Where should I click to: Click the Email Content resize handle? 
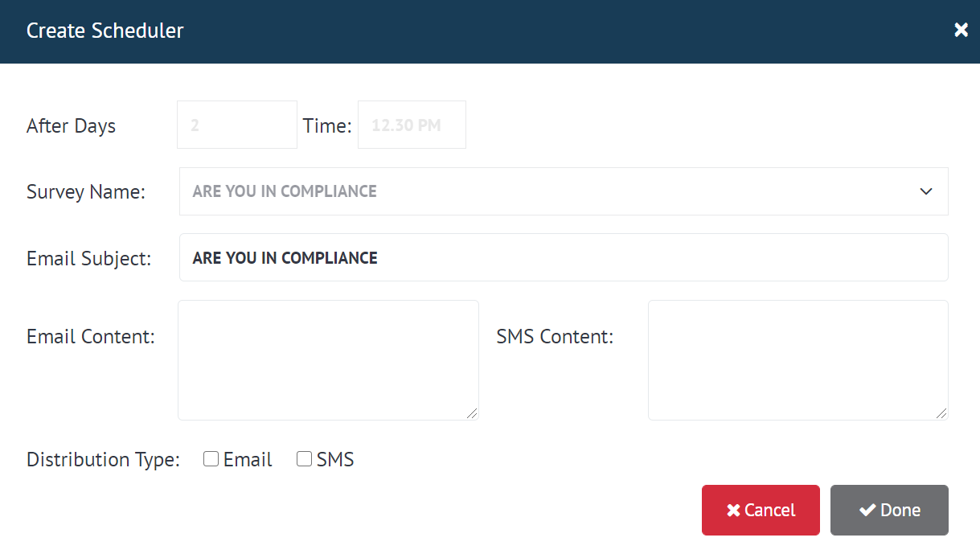tap(472, 413)
